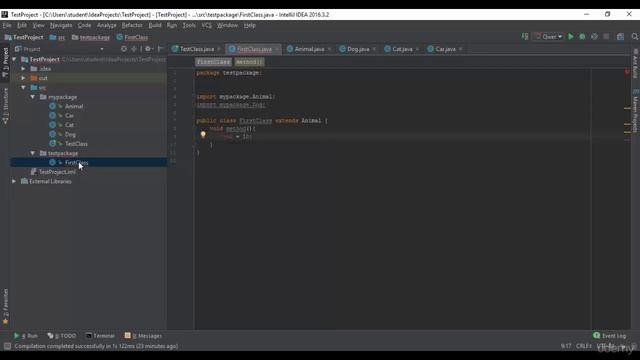Open the Build menu
Image resolution: width=640 pixels, height=360 pixels.
(155, 25)
